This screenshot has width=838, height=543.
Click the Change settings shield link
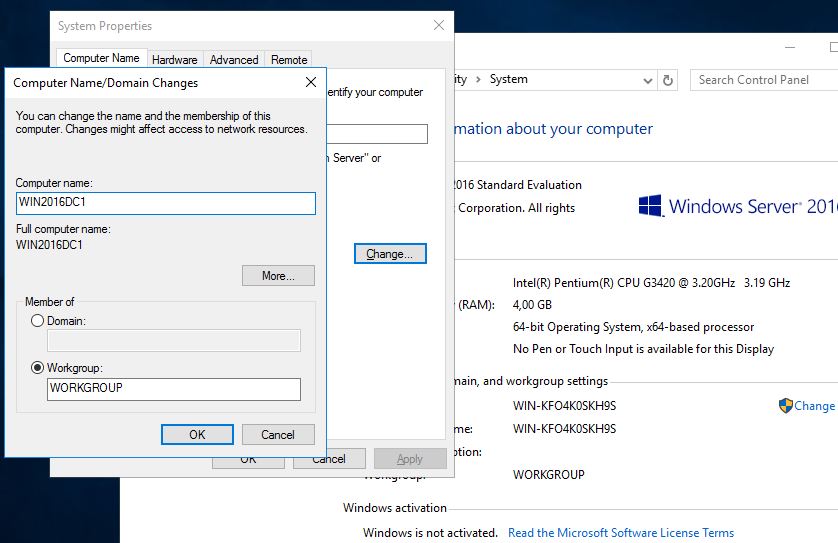pos(814,406)
